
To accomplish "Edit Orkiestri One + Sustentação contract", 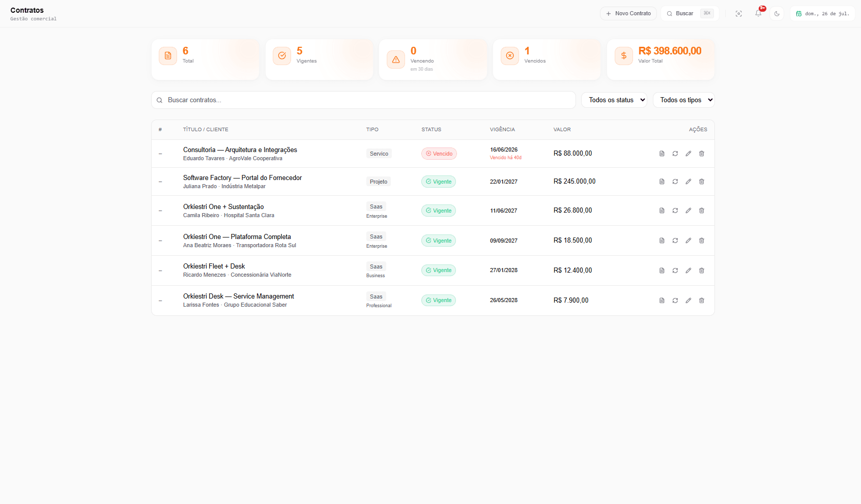I will tap(688, 211).
